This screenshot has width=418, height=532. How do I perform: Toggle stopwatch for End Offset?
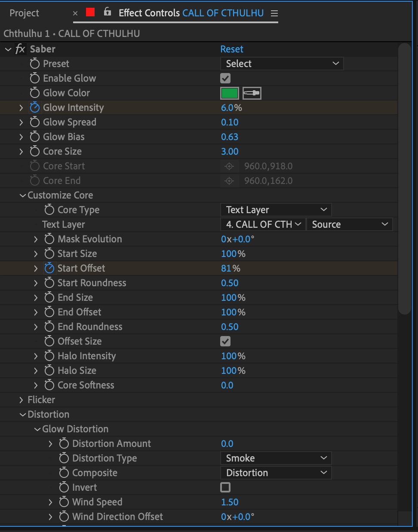tap(49, 312)
